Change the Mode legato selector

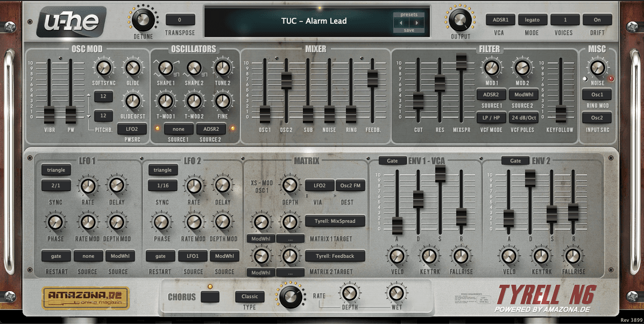click(x=532, y=20)
